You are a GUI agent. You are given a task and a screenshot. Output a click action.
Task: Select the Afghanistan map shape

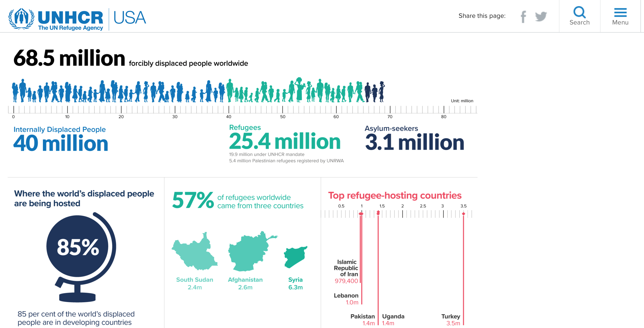[248, 253]
